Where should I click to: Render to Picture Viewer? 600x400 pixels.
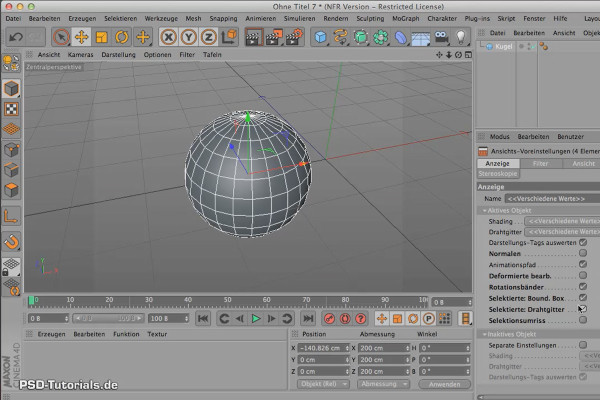[x=274, y=37]
